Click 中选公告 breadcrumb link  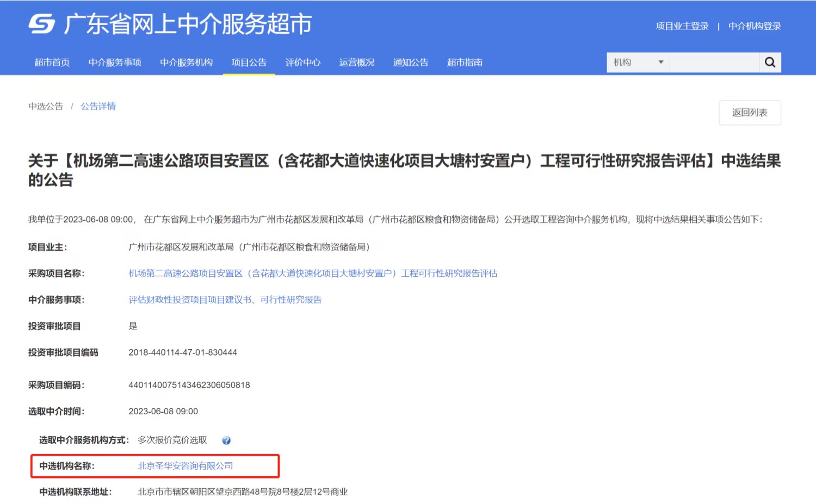tap(46, 107)
